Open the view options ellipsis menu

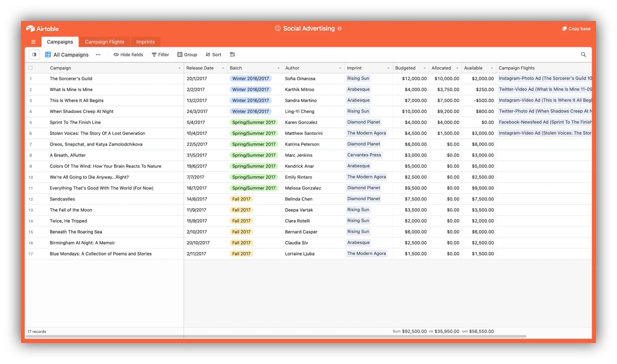coord(98,55)
